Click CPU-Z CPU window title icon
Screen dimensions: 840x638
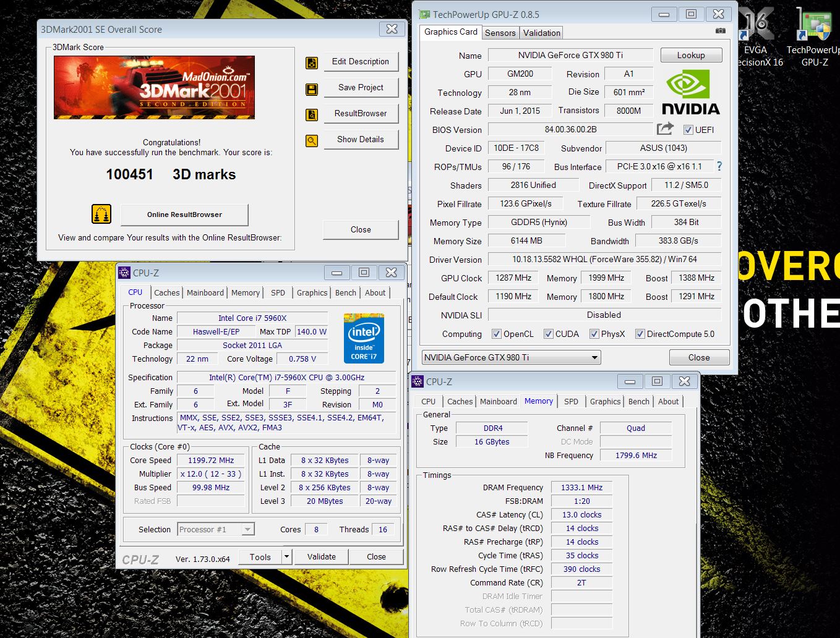point(124,273)
